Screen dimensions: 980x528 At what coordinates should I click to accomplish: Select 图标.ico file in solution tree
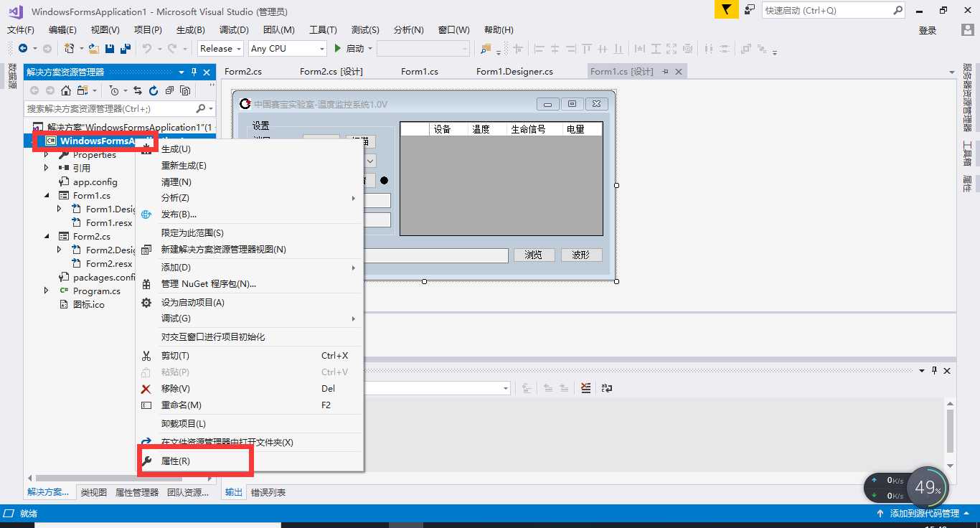[88, 304]
